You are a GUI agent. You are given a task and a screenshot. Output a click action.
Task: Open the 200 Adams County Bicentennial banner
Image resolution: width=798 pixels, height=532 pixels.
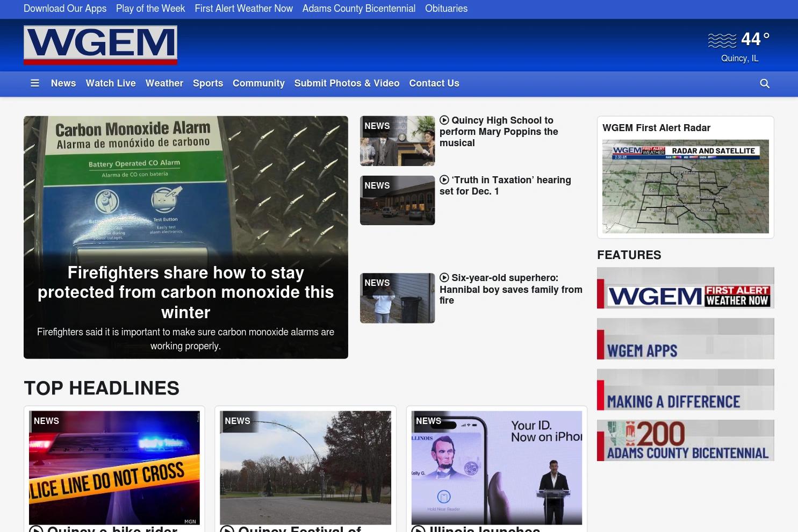click(686, 441)
